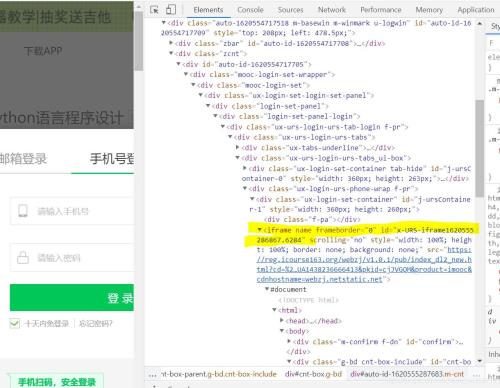The height and width of the screenshot is (388, 500).
Task: Click the Elements panel vertical scrollbar thumb
Action: (480, 148)
